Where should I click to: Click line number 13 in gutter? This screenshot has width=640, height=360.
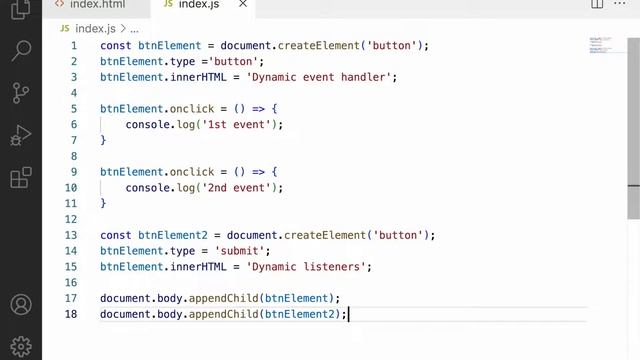click(x=71, y=235)
